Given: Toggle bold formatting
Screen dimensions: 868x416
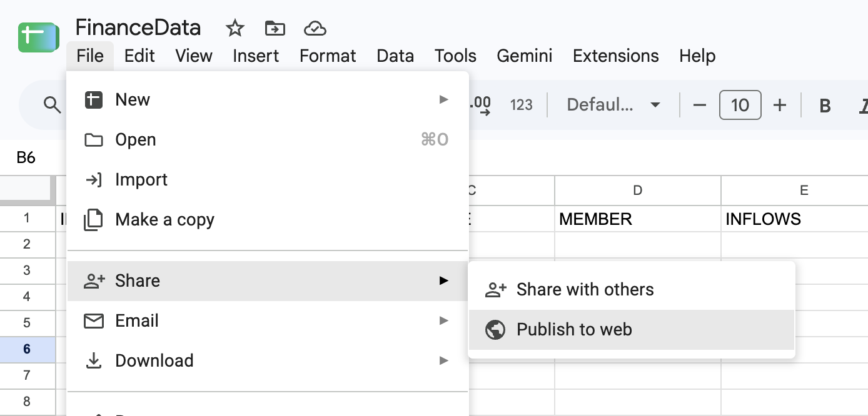Looking at the screenshot, I should pos(825,106).
